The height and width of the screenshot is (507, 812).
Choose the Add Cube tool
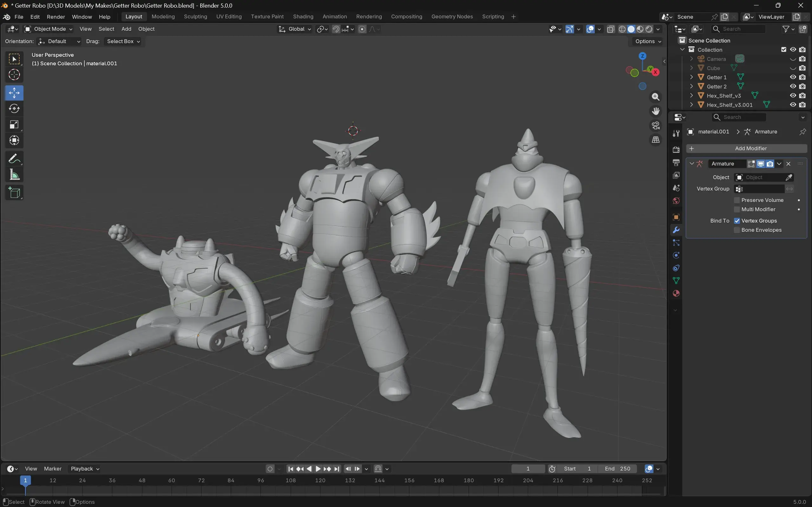click(x=14, y=193)
